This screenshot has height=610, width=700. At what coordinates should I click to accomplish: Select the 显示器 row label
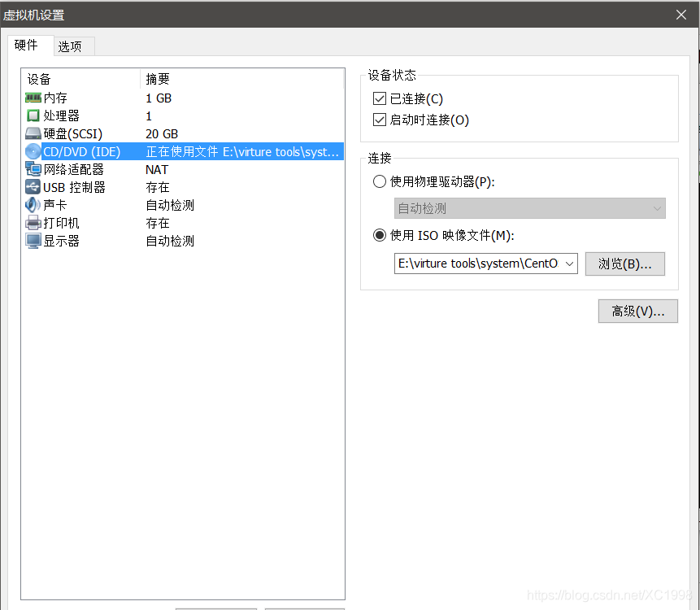coord(61,241)
